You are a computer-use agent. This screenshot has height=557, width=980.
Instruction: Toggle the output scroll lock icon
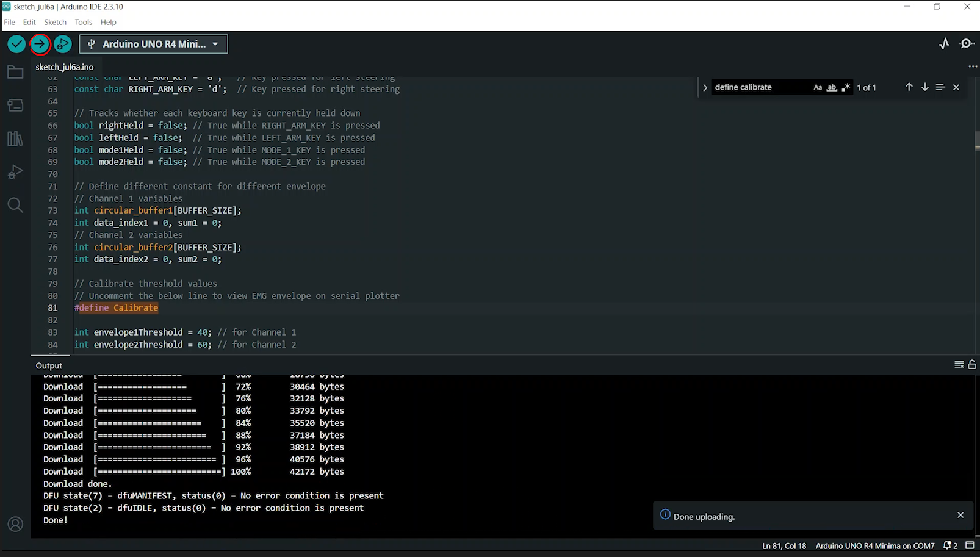point(972,365)
